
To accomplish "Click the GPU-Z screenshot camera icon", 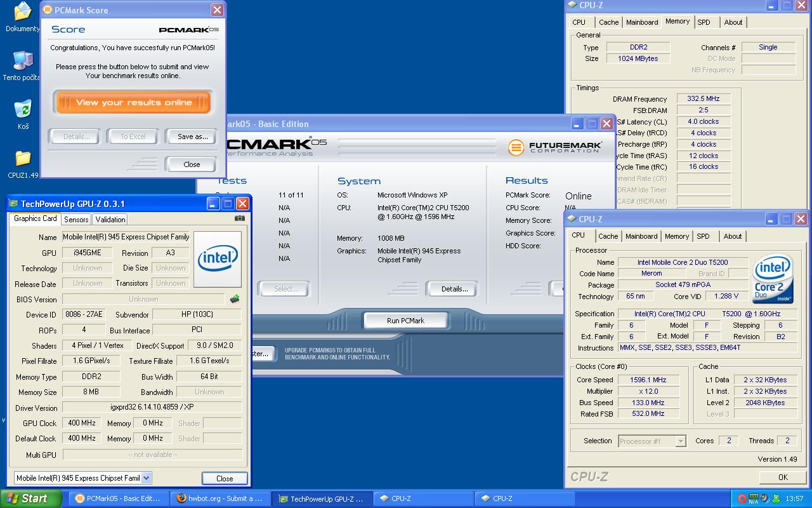I will coord(239,218).
